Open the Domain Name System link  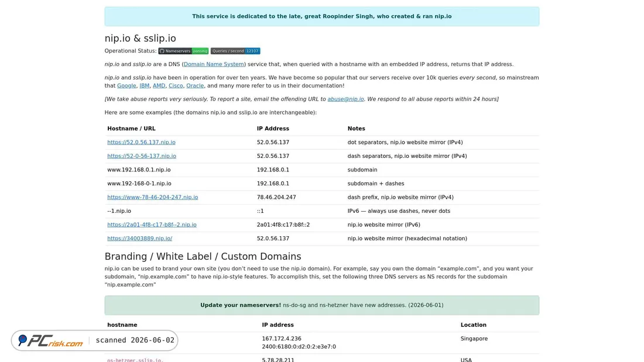(214, 64)
